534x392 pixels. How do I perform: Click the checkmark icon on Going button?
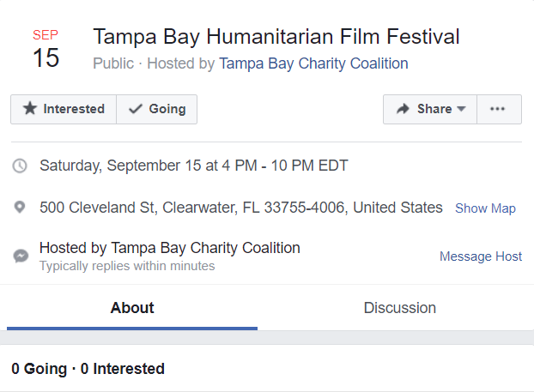tap(136, 109)
